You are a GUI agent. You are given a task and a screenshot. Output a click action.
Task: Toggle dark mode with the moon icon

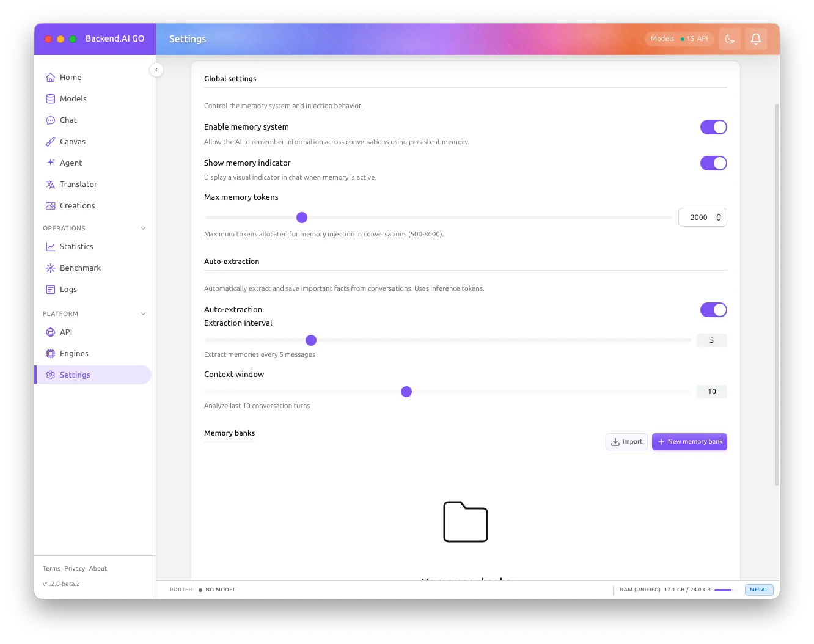pos(730,38)
